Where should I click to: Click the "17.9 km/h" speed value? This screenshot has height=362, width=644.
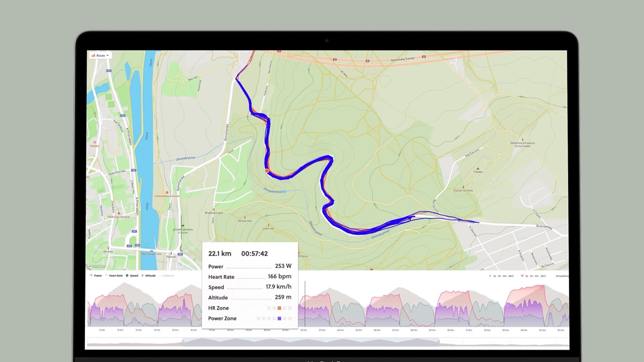[x=279, y=287]
